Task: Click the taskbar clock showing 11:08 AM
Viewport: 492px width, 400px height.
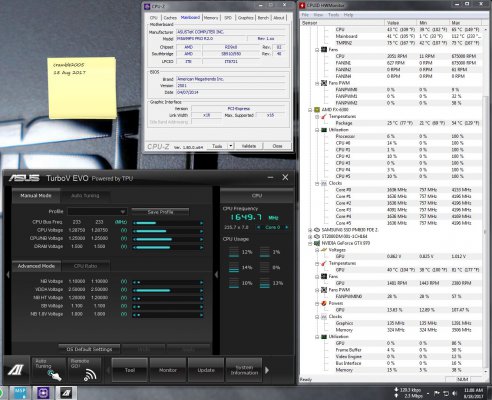Action: (x=473, y=393)
